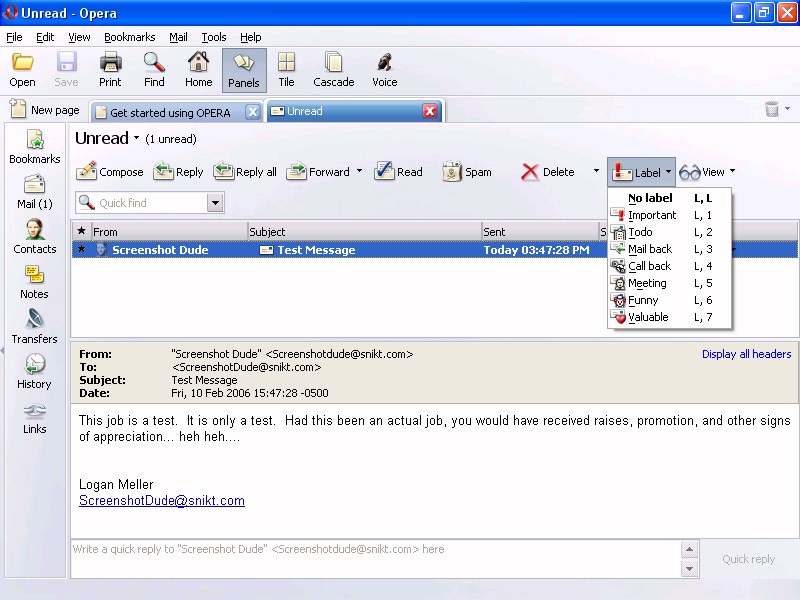Forward the selected message
Screen dimensions: 800x600
[x=318, y=172]
